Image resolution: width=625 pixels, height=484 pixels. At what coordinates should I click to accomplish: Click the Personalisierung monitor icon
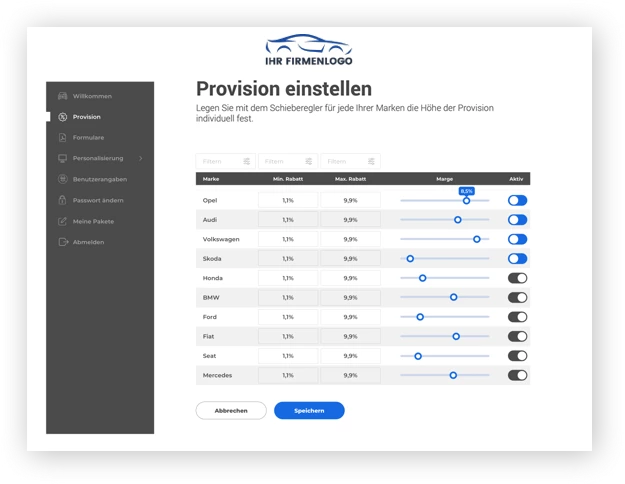(x=63, y=159)
